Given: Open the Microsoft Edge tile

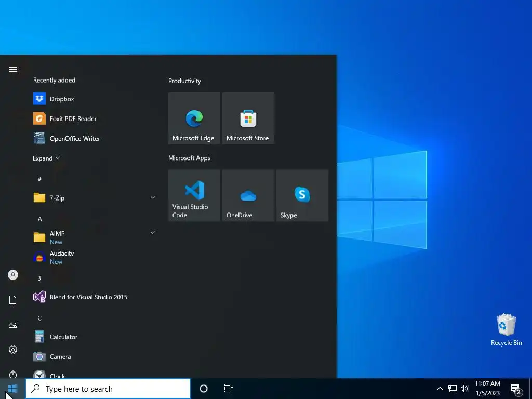Looking at the screenshot, I should [x=194, y=118].
